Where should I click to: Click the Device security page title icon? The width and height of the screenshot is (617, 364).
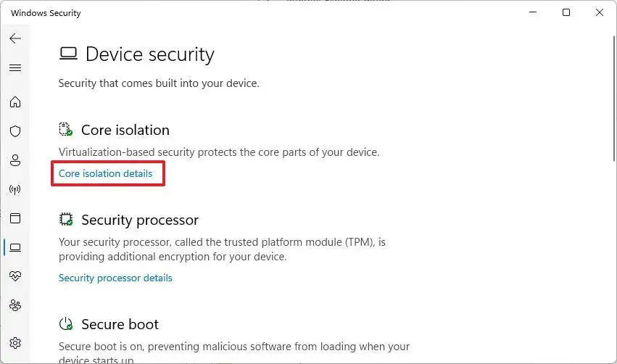(68, 54)
